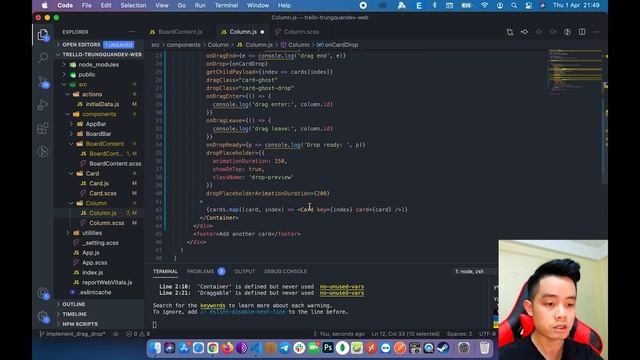Open the editor More Actions ellipsis
Screen dimensions: 640x360
pyautogui.click(x=596, y=32)
